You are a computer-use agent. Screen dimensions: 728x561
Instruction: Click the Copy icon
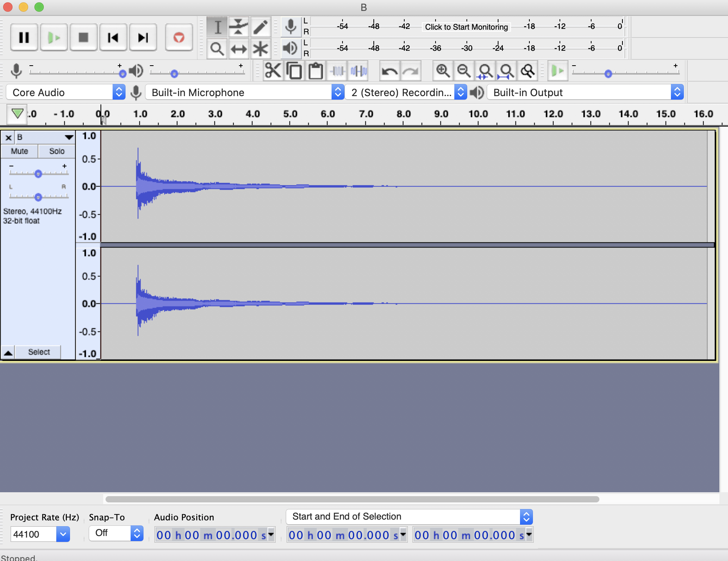(294, 71)
